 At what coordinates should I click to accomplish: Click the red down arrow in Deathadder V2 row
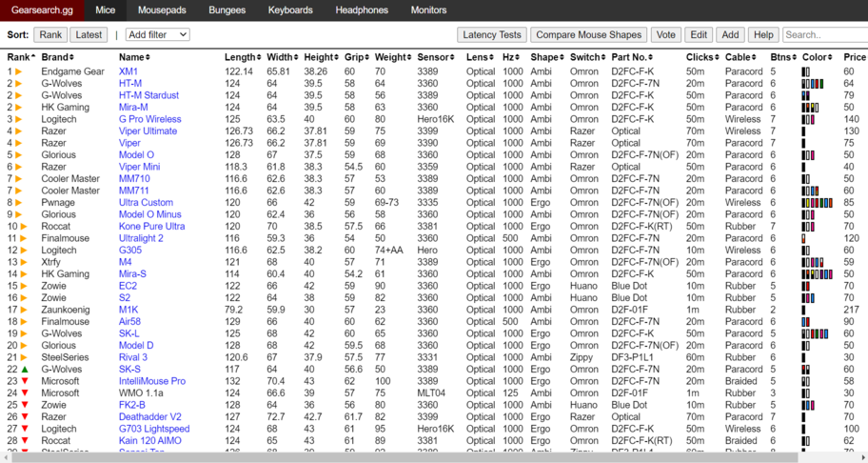click(25, 417)
